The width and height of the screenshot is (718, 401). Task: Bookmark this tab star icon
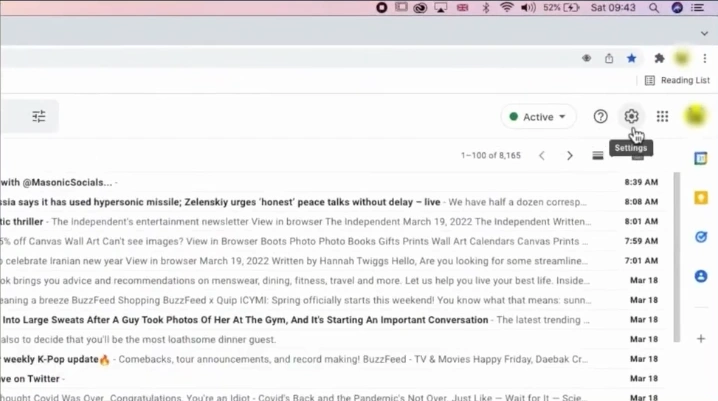(631, 58)
